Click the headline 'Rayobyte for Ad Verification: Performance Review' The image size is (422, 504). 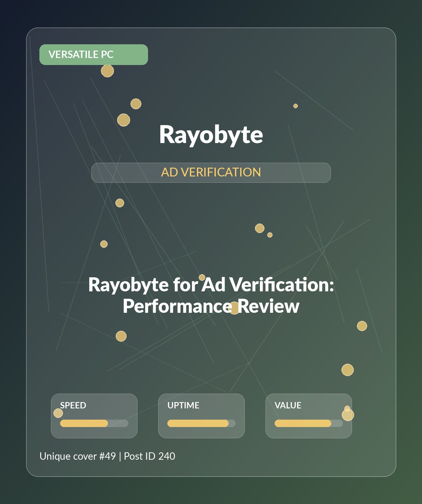point(211,295)
